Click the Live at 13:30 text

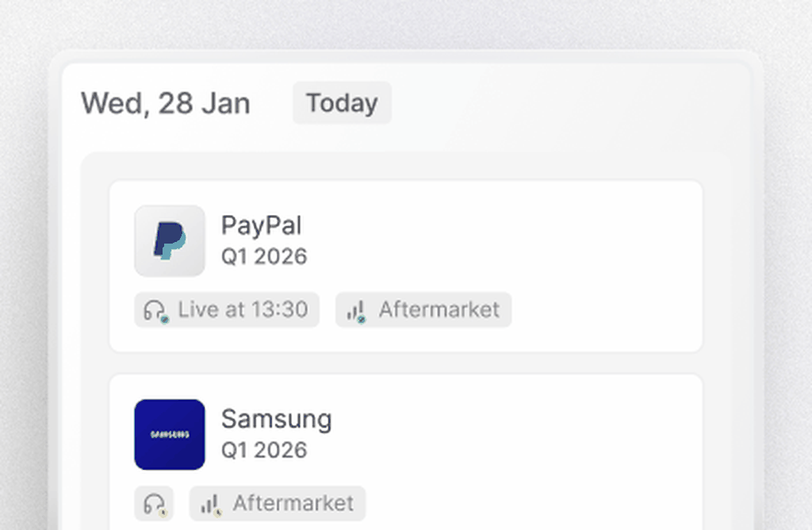pyautogui.click(x=243, y=309)
